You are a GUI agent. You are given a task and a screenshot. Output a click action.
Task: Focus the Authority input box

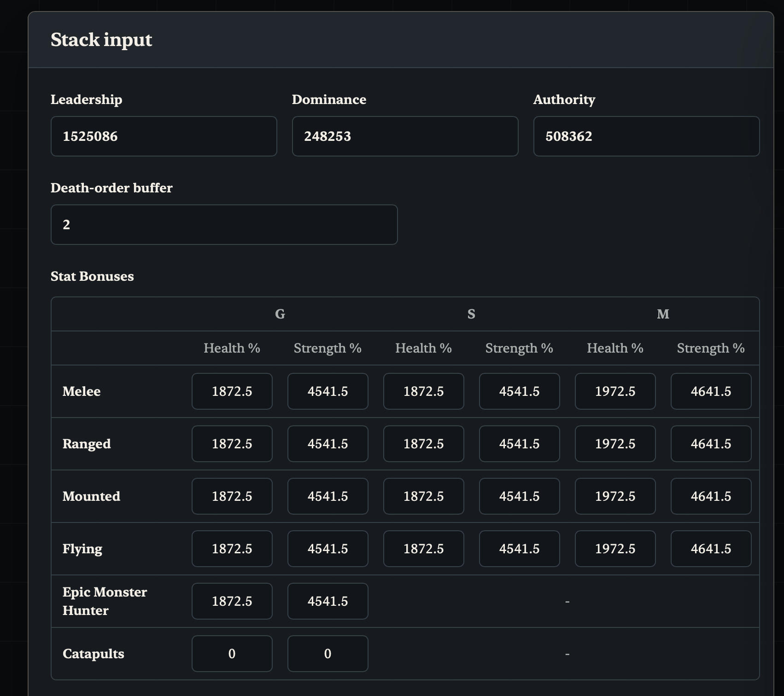click(x=646, y=136)
